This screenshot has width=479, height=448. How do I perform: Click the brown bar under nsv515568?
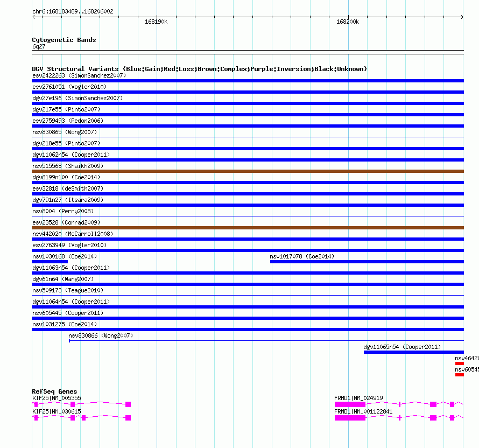248,171
